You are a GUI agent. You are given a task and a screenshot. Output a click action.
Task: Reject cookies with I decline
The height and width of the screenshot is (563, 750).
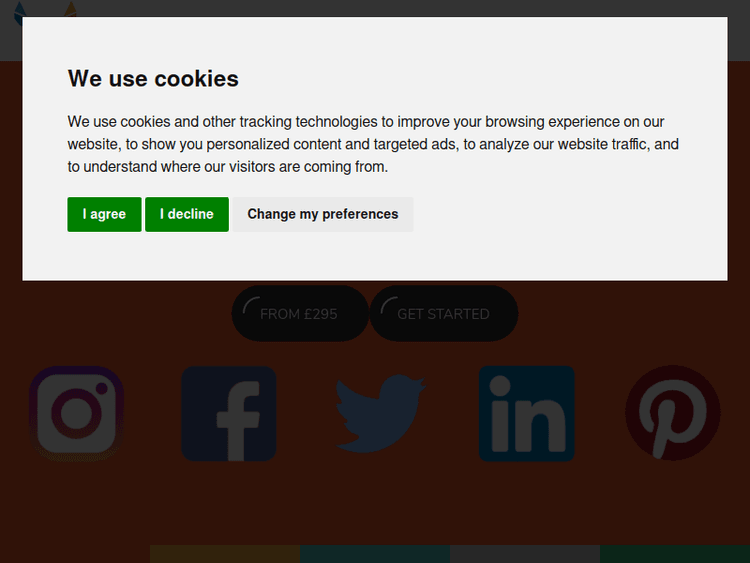[187, 214]
